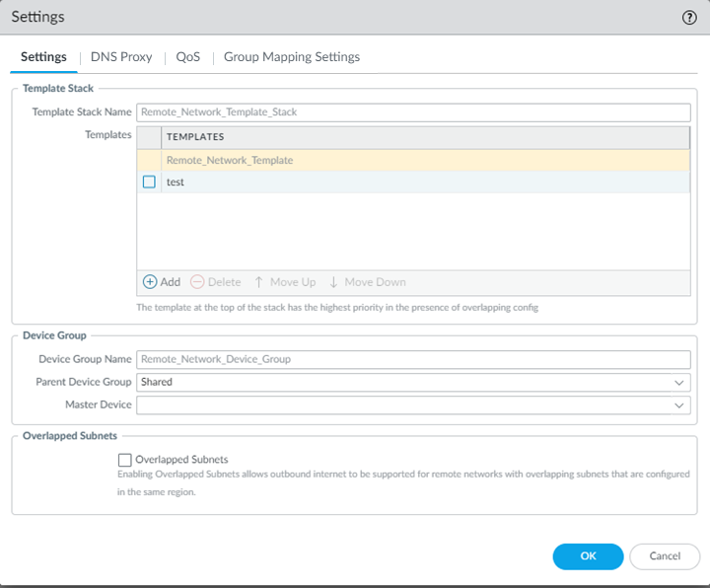The width and height of the screenshot is (710, 588).
Task: Dismiss dialog with Cancel button
Action: click(x=665, y=556)
